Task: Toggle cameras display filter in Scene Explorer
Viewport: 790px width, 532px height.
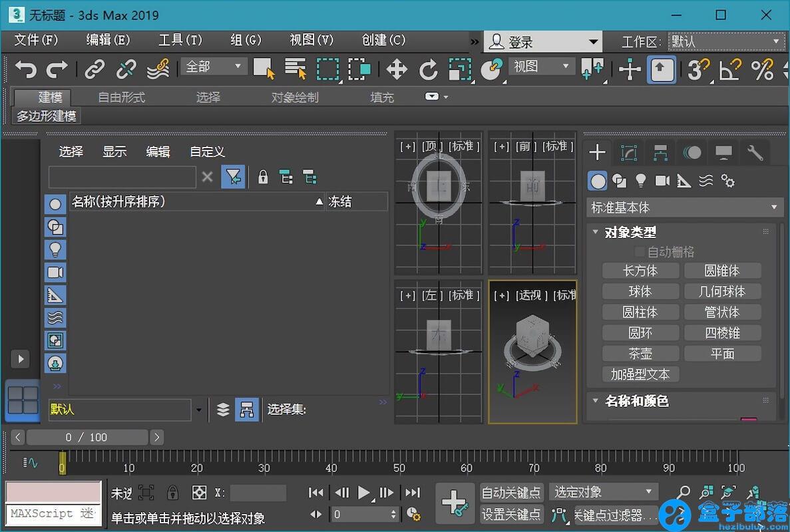Action: click(55, 272)
